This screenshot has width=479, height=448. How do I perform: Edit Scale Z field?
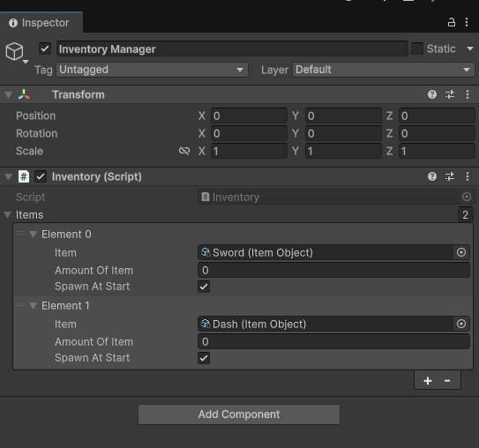tap(437, 151)
